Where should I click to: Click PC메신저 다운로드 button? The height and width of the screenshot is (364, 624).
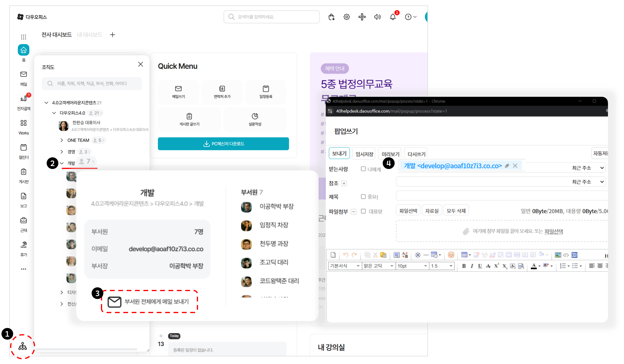tap(223, 144)
